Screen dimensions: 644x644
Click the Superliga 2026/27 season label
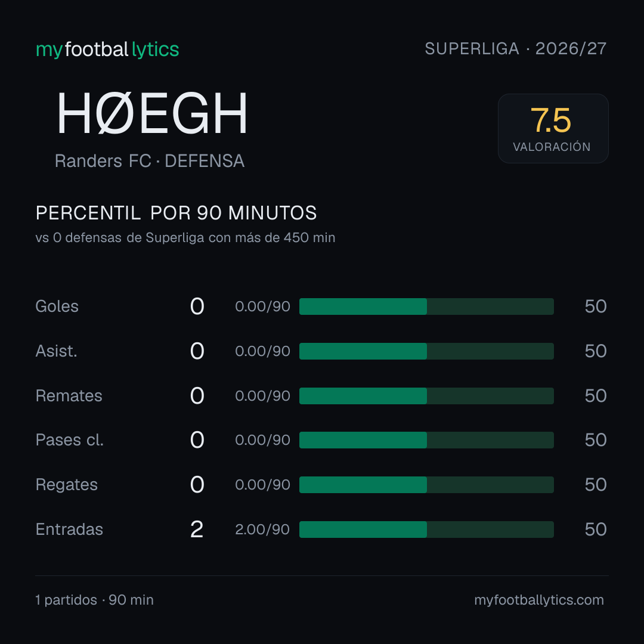tap(515, 49)
